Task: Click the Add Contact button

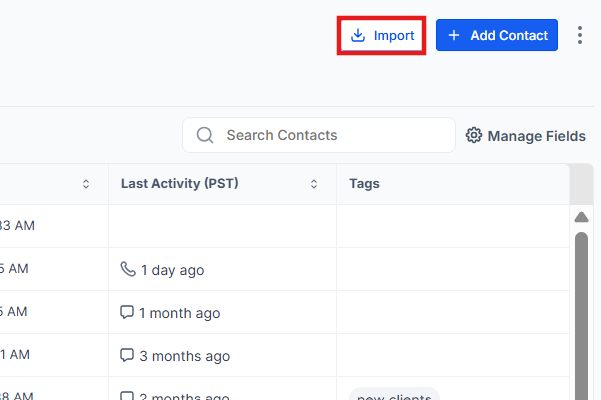Action: 497,35
